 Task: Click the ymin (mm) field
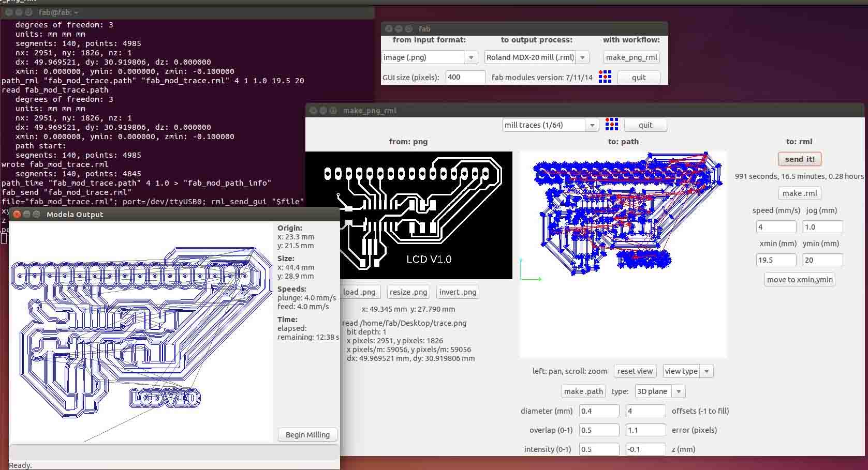pos(822,260)
